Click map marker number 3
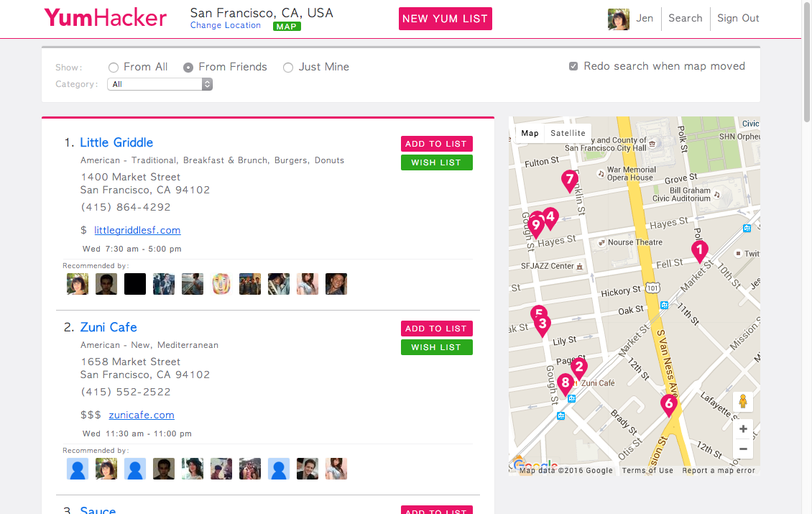The height and width of the screenshot is (514, 812). point(543,326)
